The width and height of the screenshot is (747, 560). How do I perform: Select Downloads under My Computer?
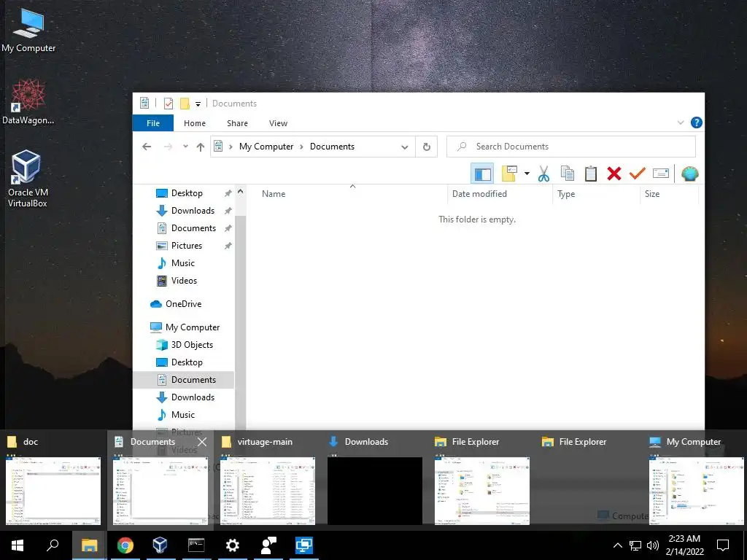[193, 397]
